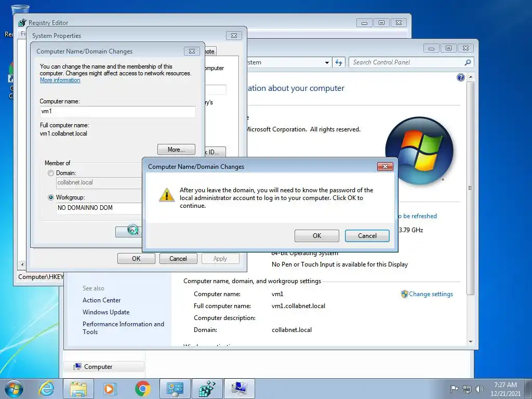Screen dimensions: 532x399
Task: Click the Registry Editor title bar icon
Action: pos(22,23)
